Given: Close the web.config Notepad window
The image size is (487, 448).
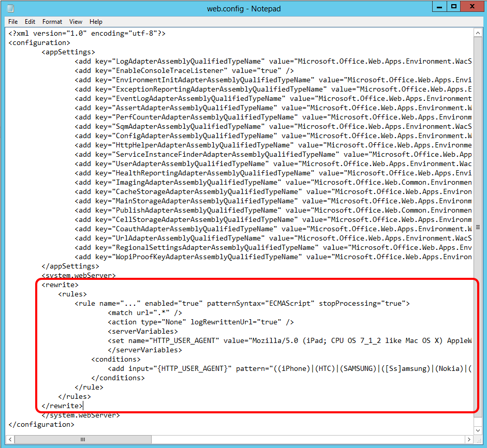Looking at the screenshot, I should coord(472,7).
